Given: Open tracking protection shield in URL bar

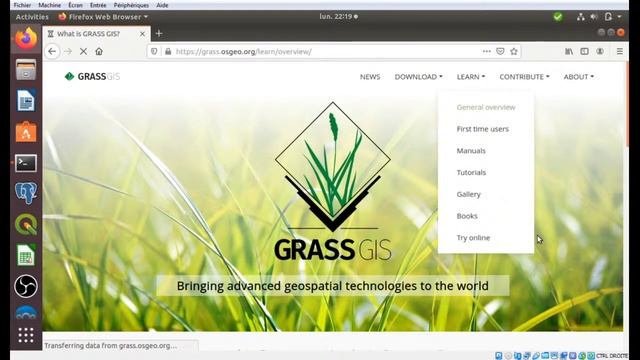Looking at the screenshot, I should tap(154, 51).
